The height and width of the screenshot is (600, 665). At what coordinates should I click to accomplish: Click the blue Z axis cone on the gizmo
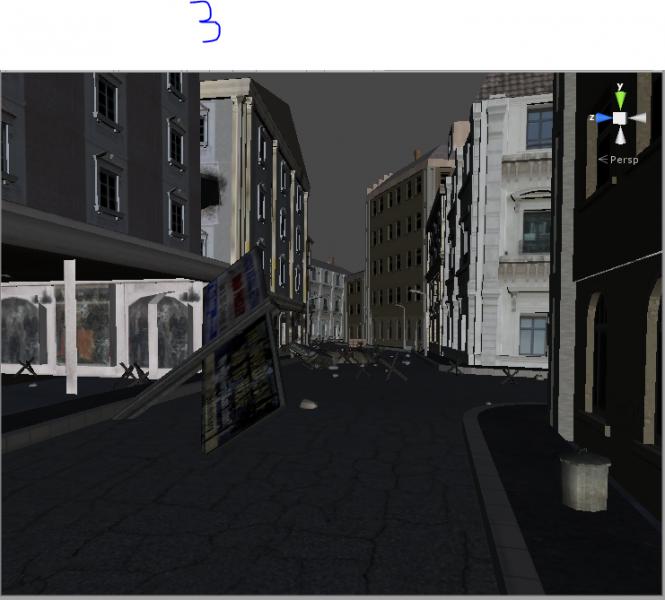[x=604, y=118]
